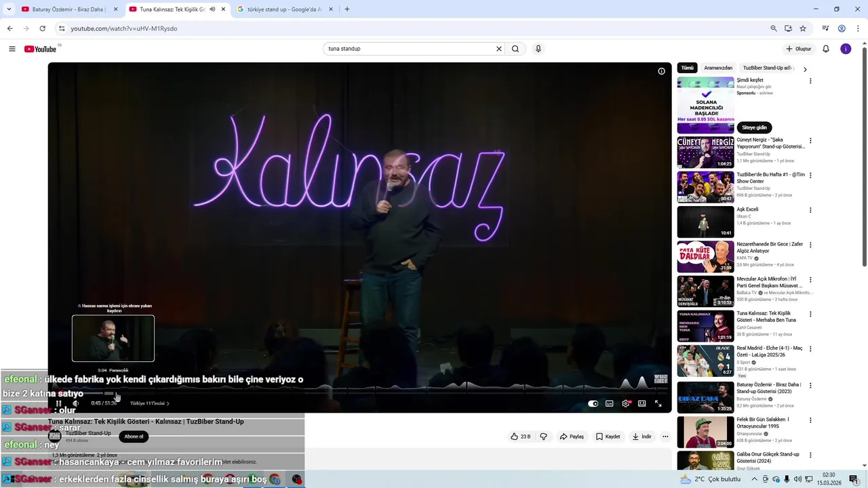This screenshot has height=488, width=868.
Task: Switch to theater mode view
Action: point(642,403)
